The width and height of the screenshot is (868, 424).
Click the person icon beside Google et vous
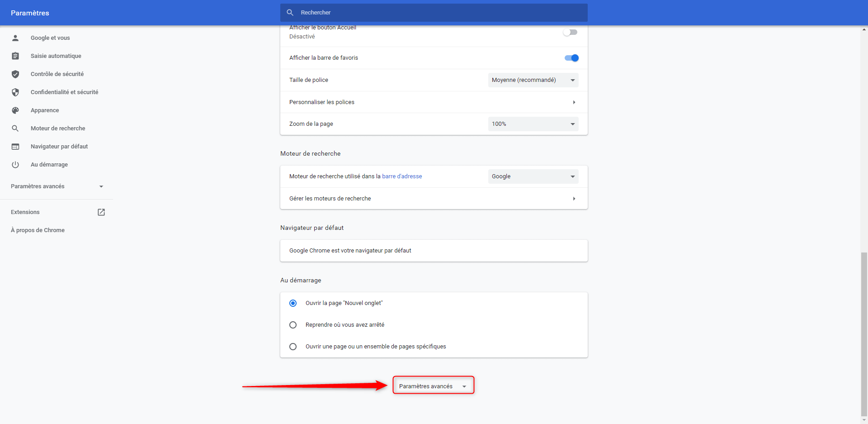15,38
